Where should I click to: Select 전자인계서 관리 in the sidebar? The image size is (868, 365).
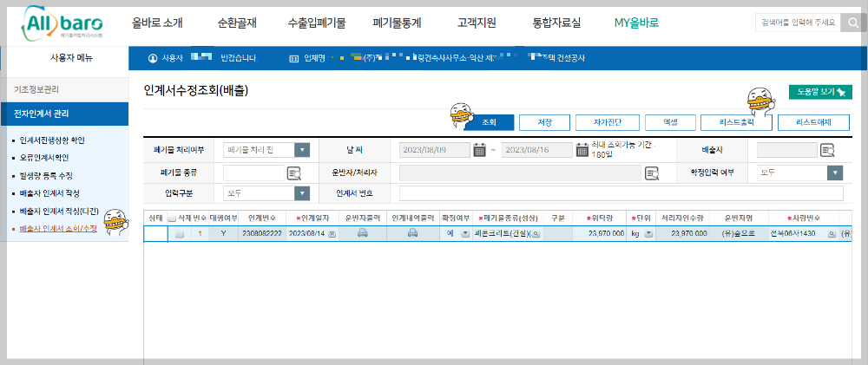coord(64,114)
